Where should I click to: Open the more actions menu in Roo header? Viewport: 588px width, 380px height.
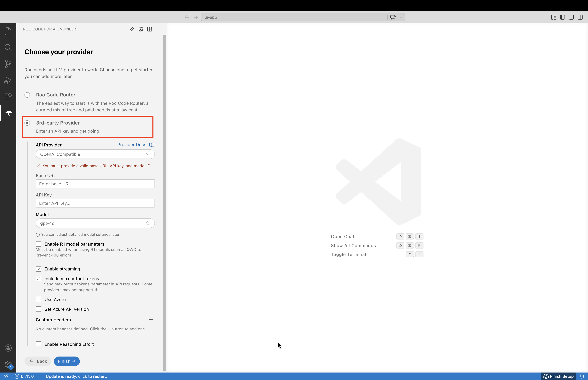coord(158,29)
